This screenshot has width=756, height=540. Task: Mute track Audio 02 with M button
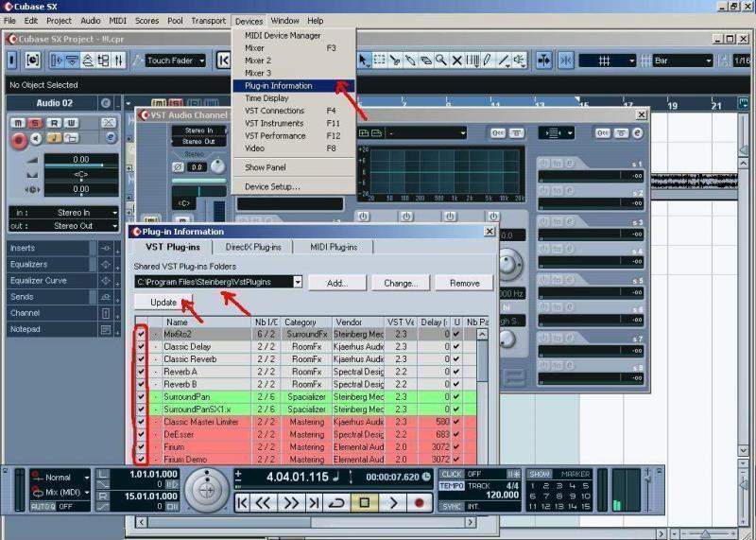(x=17, y=123)
